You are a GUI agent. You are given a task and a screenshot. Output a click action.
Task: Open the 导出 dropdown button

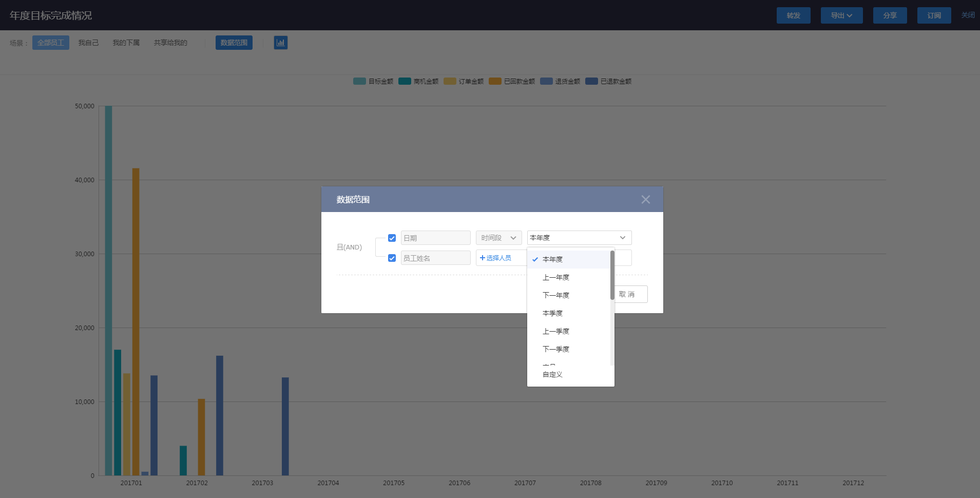841,15
